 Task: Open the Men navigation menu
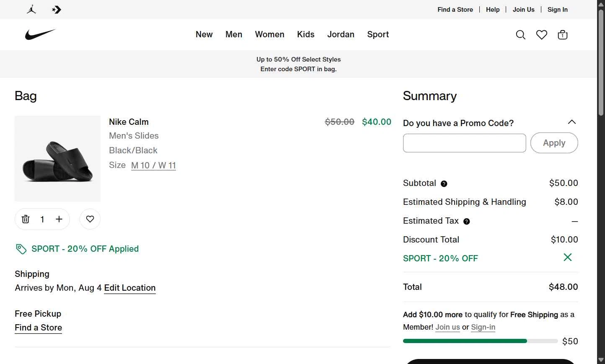pos(234,34)
